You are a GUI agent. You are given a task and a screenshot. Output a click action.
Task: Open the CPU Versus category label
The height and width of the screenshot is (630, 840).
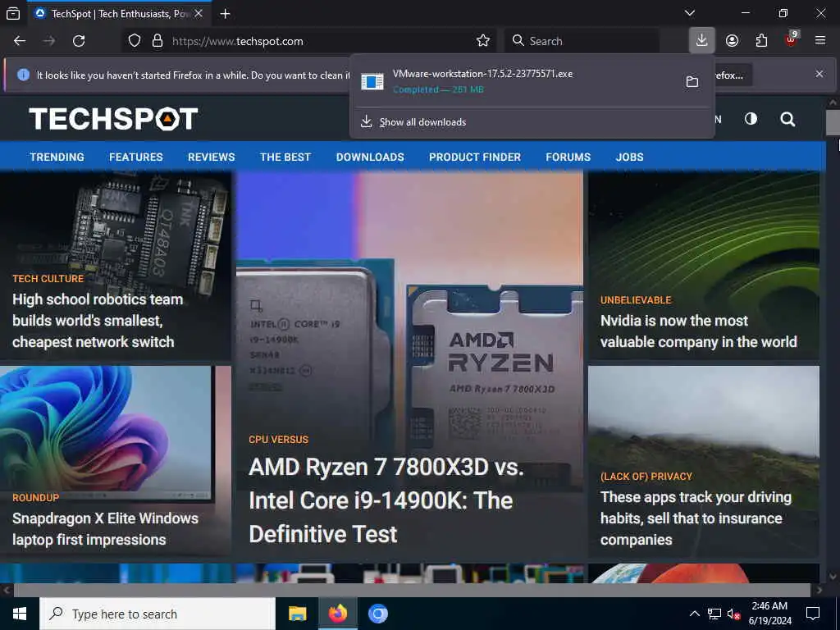(x=279, y=440)
